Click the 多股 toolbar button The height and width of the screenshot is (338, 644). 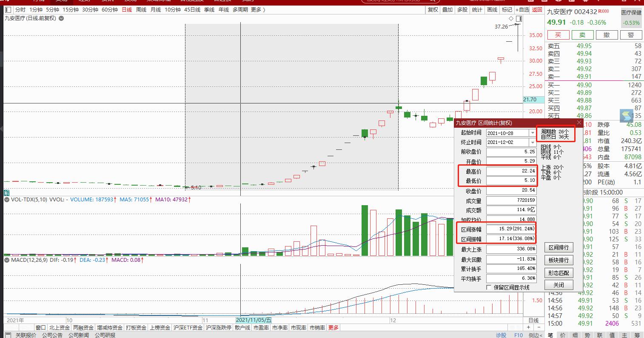click(462, 10)
